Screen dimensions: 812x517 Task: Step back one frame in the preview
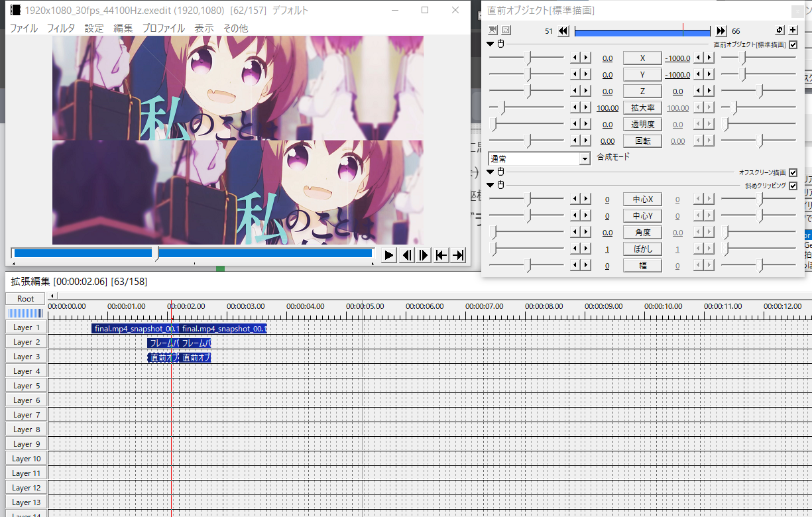point(407,255)
